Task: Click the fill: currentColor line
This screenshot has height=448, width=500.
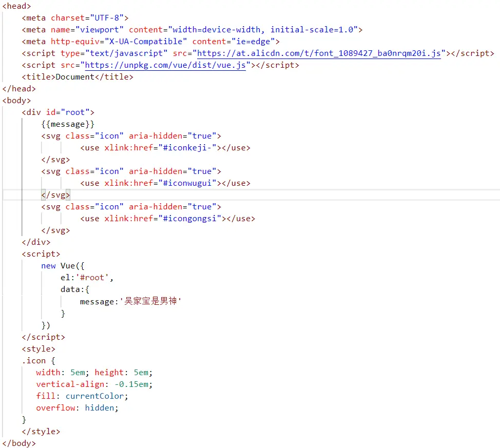Action: coord(82,396)
